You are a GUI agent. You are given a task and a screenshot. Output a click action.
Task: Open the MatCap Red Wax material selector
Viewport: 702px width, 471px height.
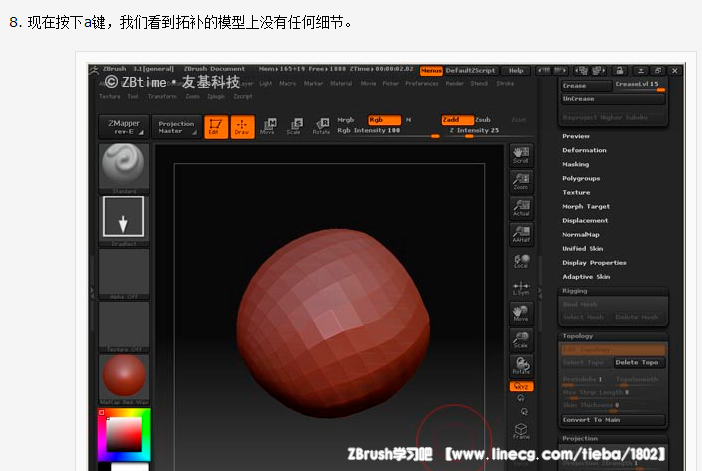pyautogui.click(x=124, y=380)
